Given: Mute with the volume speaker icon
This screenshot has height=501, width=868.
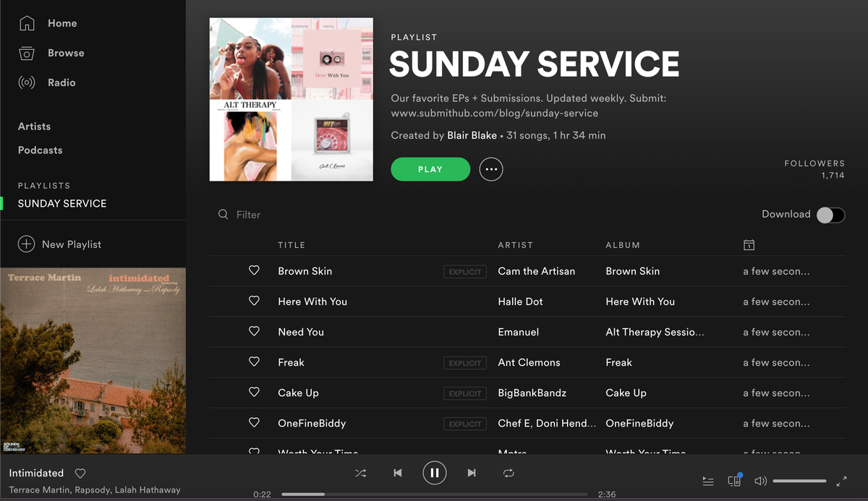Looking at the screenshot, I should [x=760, y=481].
